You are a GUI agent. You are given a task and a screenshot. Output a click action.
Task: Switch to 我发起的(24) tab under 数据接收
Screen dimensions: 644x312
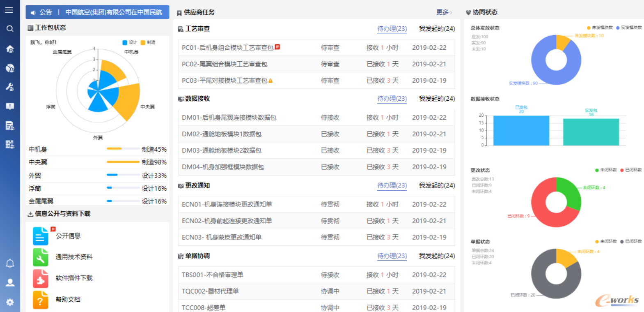point(437,99)
